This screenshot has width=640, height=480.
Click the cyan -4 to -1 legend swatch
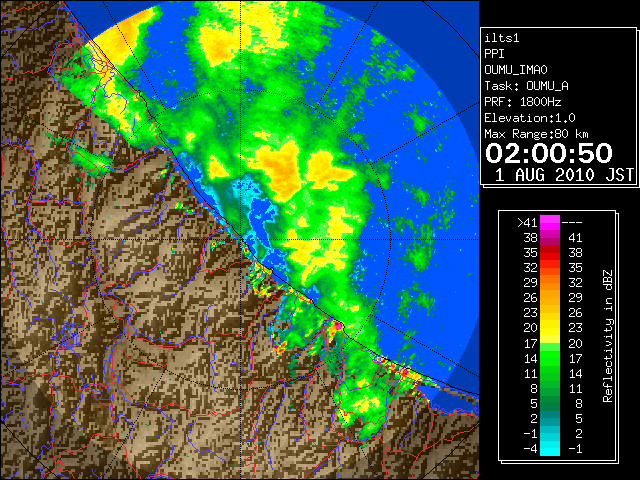click(x=550, y=448)
